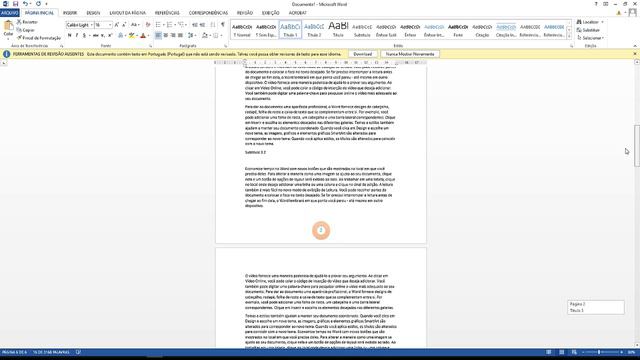Open the ARQUIVO tab

(x=9, y=13)
